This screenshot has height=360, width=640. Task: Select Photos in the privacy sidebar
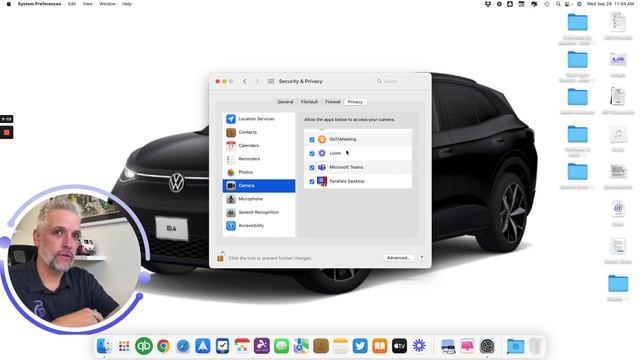(x=259, y=172)
